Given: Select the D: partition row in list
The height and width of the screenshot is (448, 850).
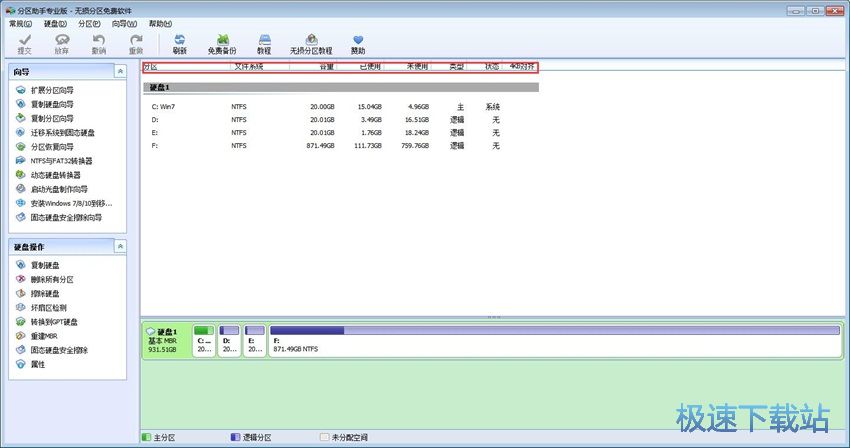Looking at the screenshot, I should [342, 119].
